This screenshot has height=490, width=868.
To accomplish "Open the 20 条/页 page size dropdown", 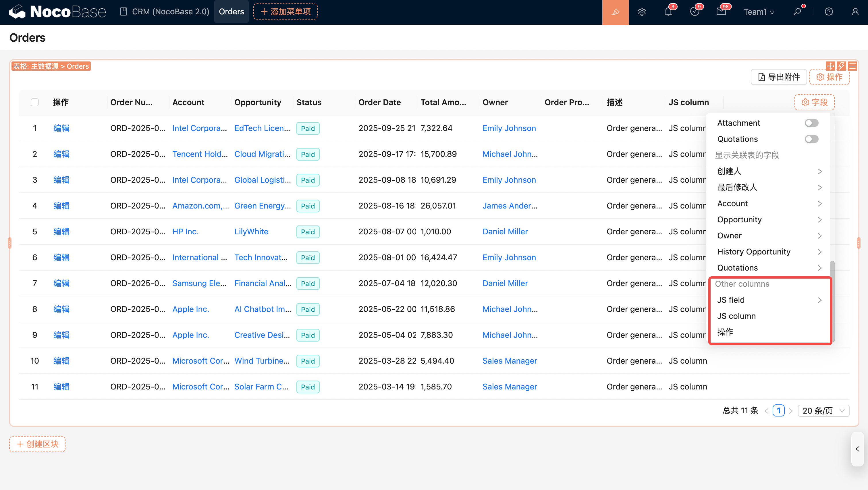I will [x=823, y=410].
